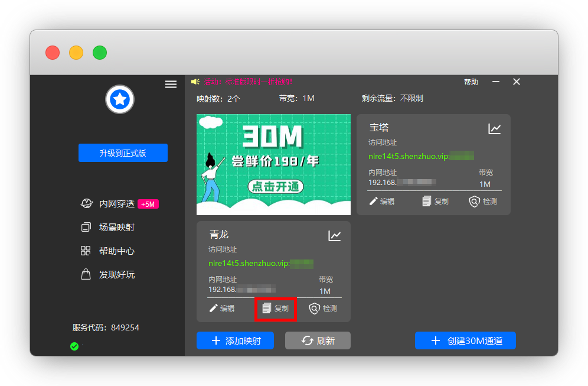View traffic chart for 宝塔 mapping
The image size is (588, 386).
click(494, 128)
